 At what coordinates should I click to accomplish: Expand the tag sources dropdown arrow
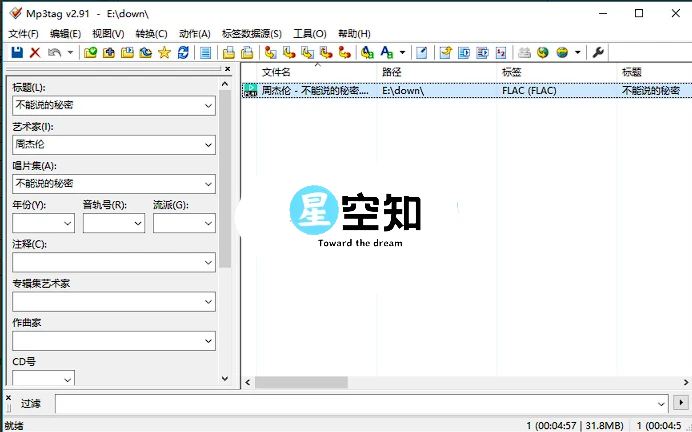point(577,53)
